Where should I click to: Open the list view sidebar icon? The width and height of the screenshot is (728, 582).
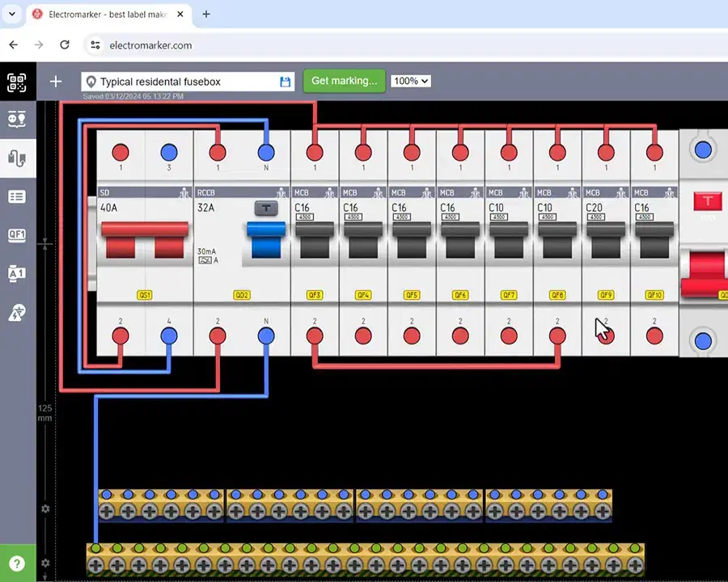click(17, 196)
